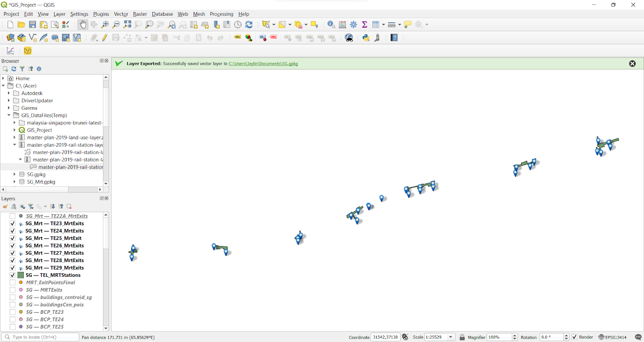
Task: Open the Processing menu
Action: click(x=221, y=14)
